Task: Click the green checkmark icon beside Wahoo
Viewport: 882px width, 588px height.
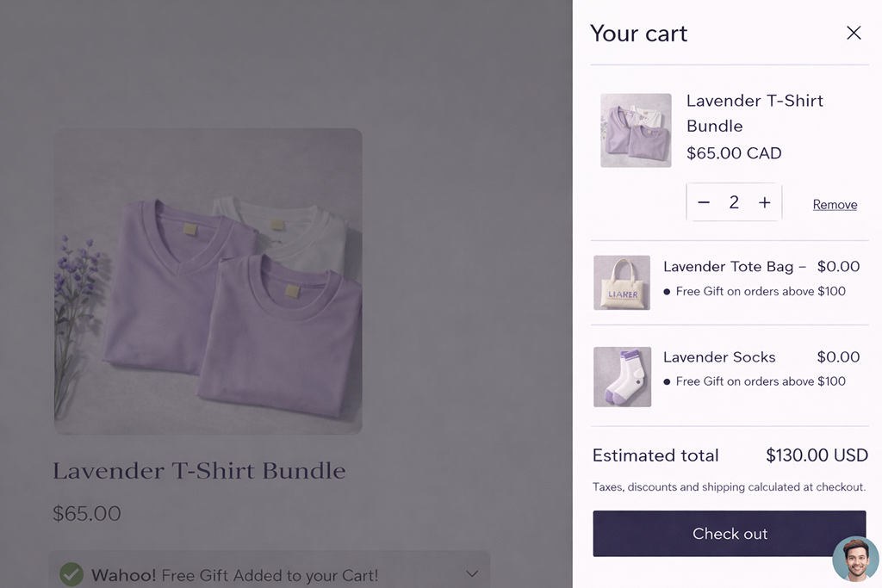Action: click(71, 574)
